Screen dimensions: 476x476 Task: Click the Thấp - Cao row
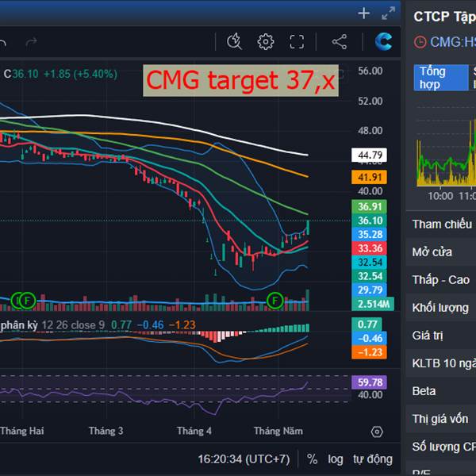441,280
